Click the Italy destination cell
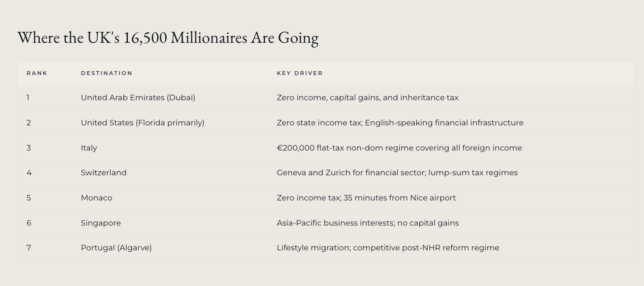The image size is (644, 286). (x=89, y=148)
